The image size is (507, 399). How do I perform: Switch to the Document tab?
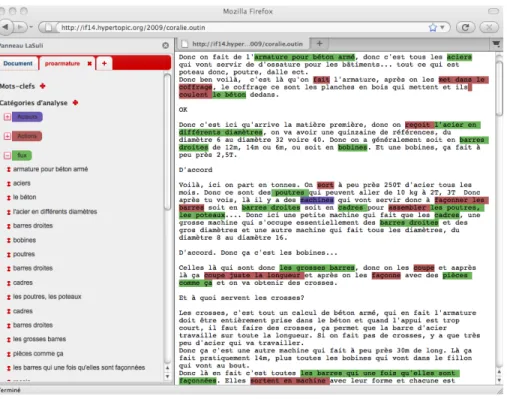(18, 63)
